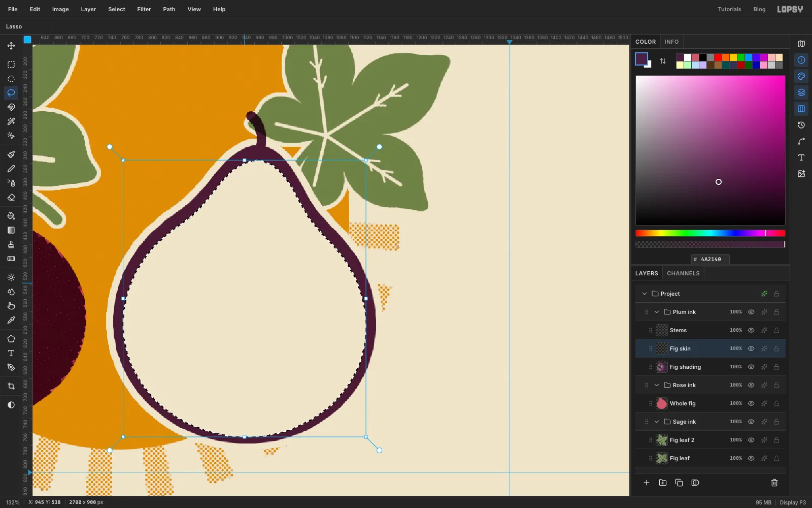Click the new layer group folder icon
This screenshot has height=508, width=812.
(x=663, y=483)
